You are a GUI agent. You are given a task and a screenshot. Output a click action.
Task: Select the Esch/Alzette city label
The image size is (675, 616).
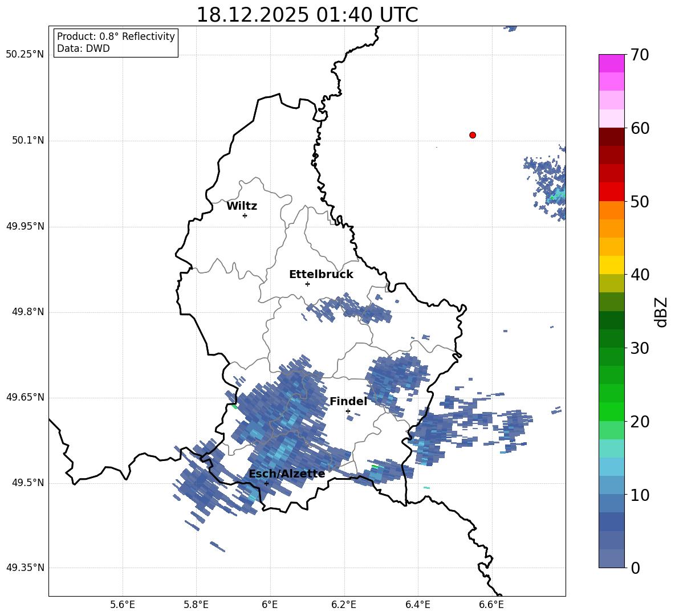[x=287, y=474]
